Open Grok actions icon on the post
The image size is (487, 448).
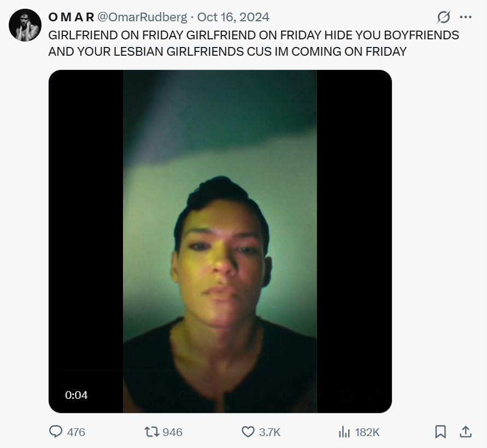tap(443, 17)
